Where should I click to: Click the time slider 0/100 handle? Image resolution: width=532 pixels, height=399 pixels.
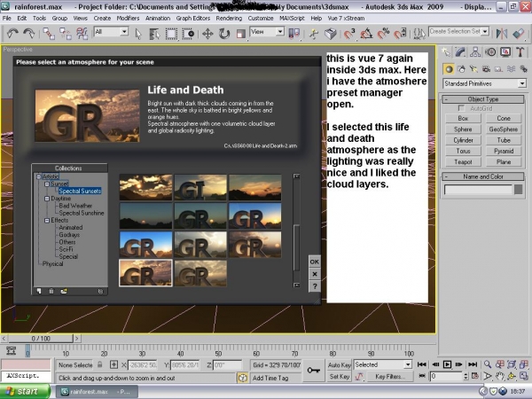coord(41,339)
